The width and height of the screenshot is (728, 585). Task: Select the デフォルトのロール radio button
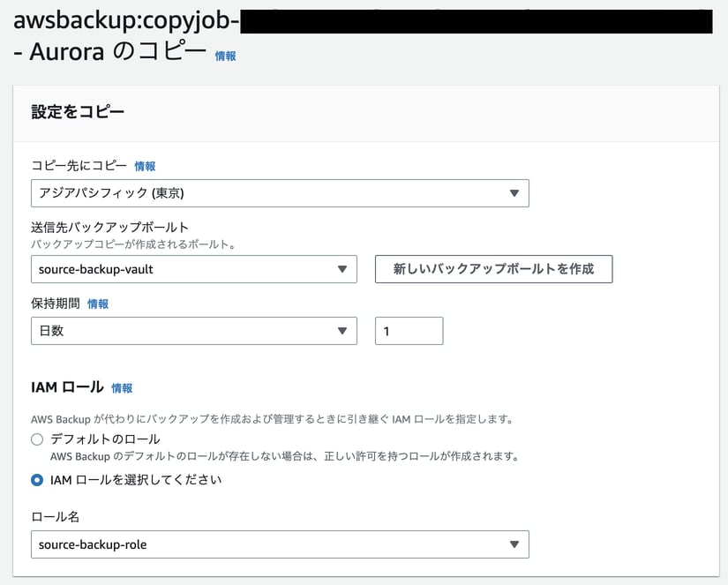(37, 439)
